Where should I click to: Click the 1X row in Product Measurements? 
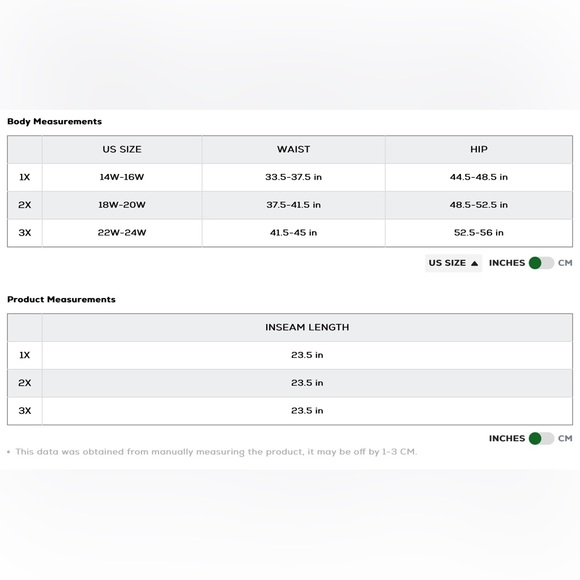pos(290,355)
